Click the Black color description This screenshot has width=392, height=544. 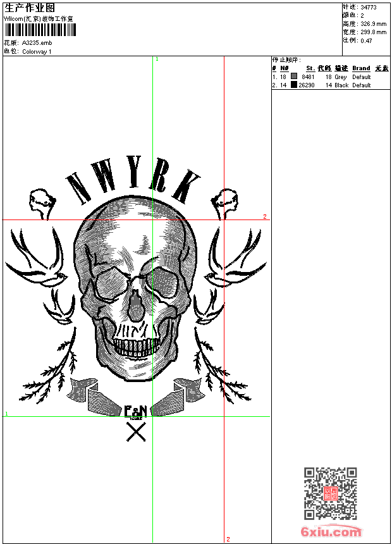tap(341, 85)
